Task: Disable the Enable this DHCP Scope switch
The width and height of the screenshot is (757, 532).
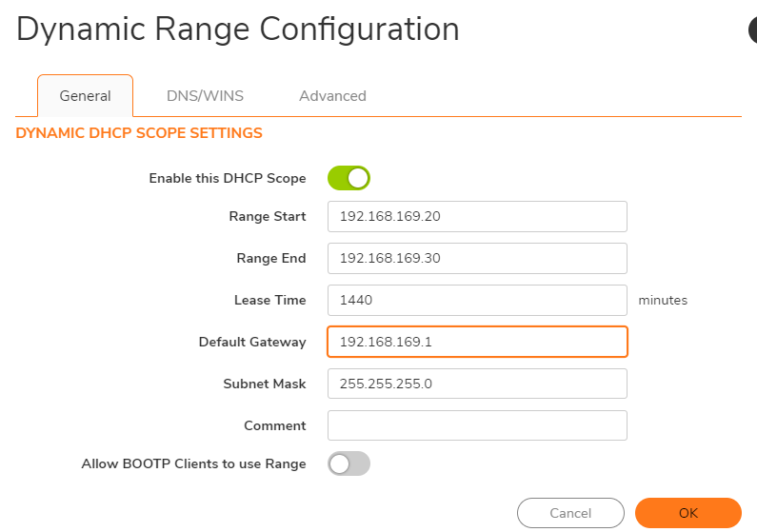Action: 349,178
